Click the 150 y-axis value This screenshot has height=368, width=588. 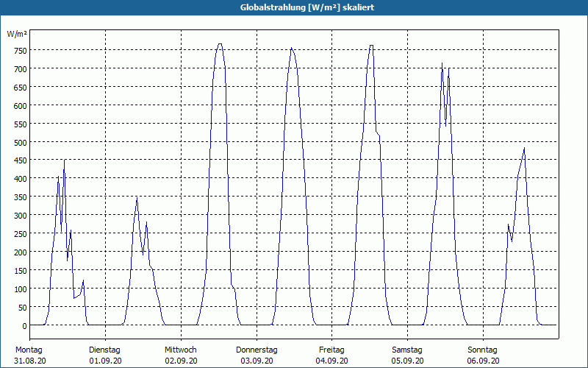coord(21,271)
